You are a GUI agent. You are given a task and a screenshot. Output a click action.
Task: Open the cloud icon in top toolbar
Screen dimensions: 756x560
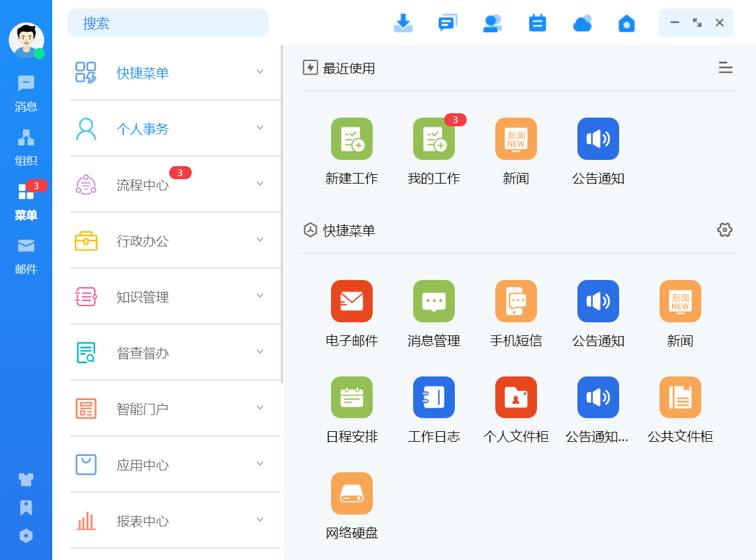582,23
